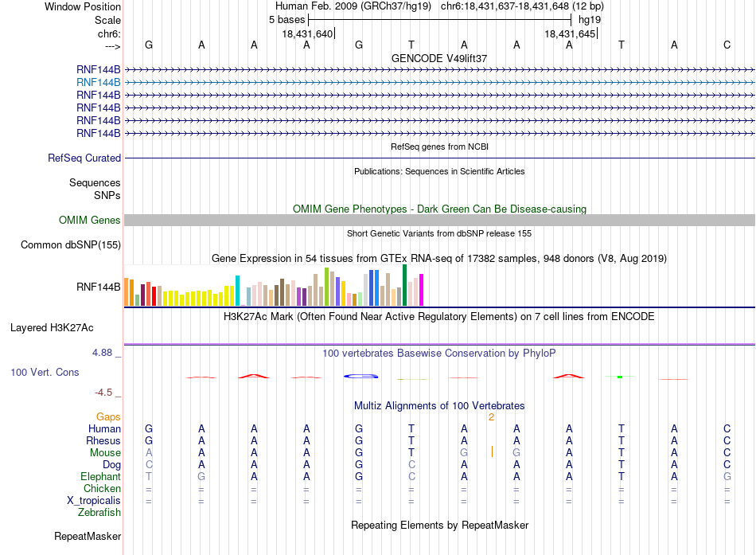Open the Layered H3K27Ac track label
The width and height of the screenshot is (756, 555).
coord(52,328)
